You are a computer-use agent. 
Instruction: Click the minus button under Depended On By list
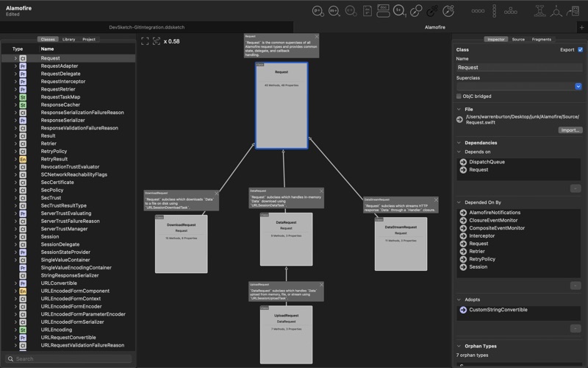576,286
